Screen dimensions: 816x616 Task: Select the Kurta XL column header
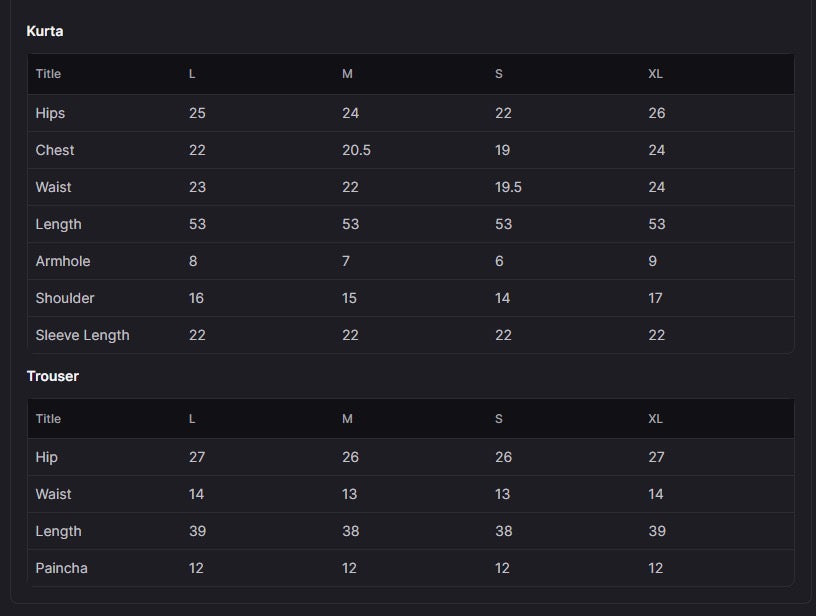(655, 74)
